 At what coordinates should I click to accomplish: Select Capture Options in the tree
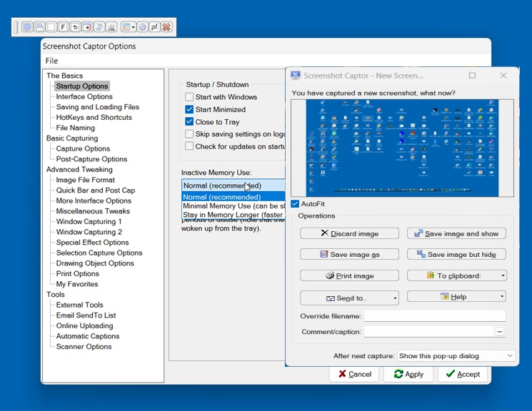(x=83, y=148)
